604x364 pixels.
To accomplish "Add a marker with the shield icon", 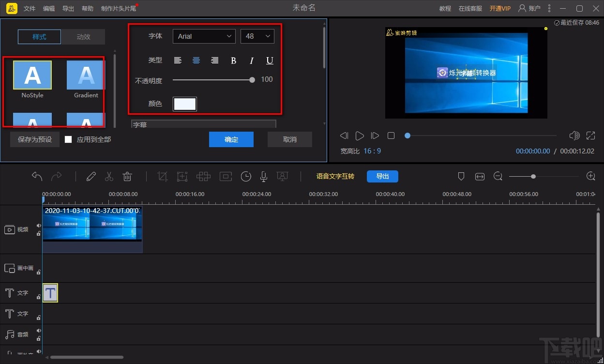I will tap(461, 177).
